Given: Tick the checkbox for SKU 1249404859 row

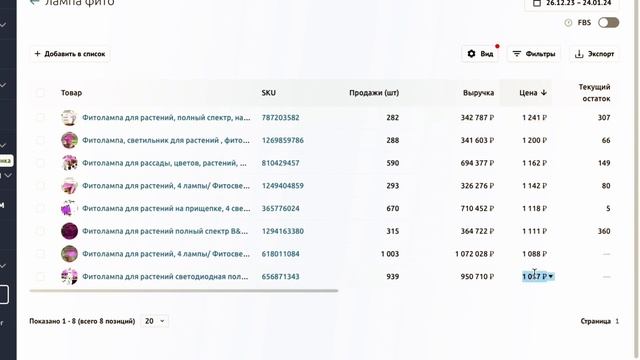Looking at the screenshot, I should click(x=40, y=186).
